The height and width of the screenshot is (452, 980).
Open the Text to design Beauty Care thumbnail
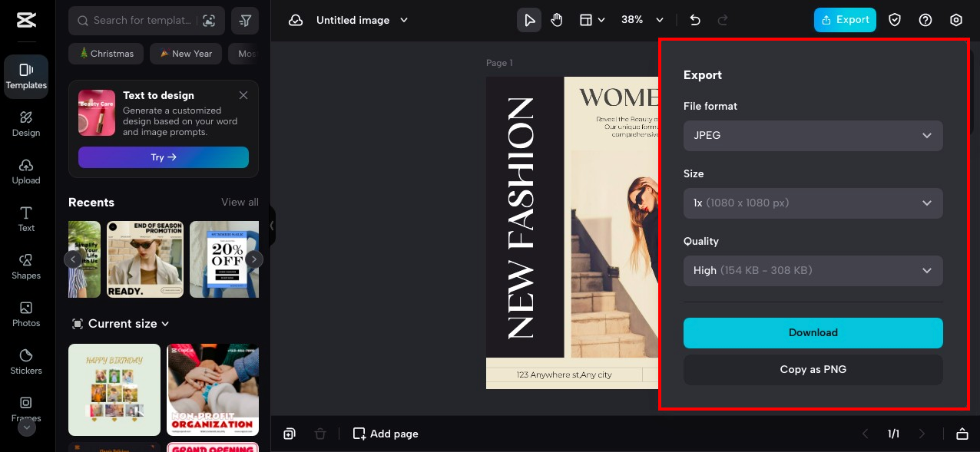97,113
